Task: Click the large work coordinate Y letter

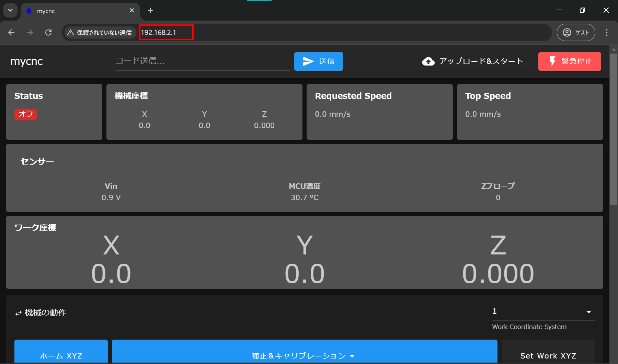Action: (x=305, y=245)
